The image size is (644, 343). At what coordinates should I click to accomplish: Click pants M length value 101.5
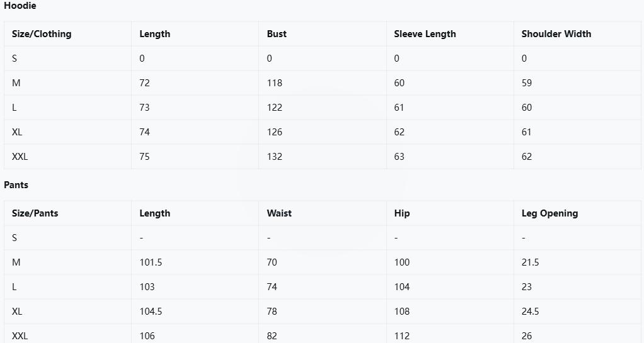[x=151, y=262]
